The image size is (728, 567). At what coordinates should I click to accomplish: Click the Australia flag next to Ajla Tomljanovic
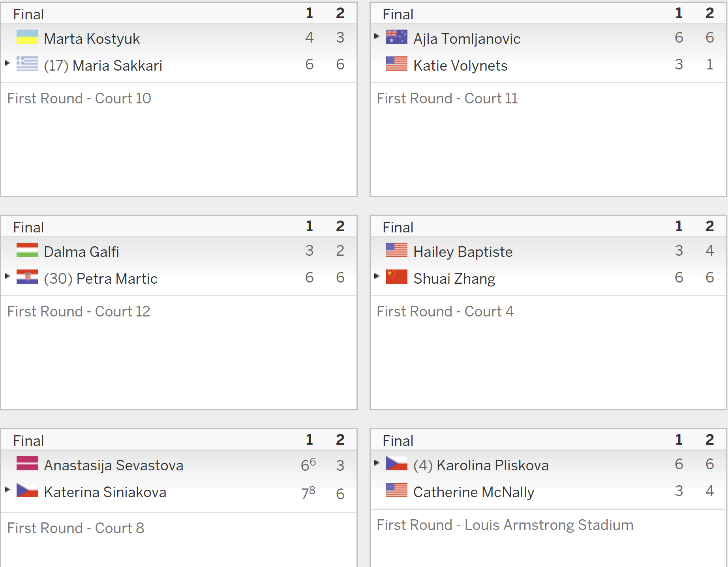coord(397,37)
